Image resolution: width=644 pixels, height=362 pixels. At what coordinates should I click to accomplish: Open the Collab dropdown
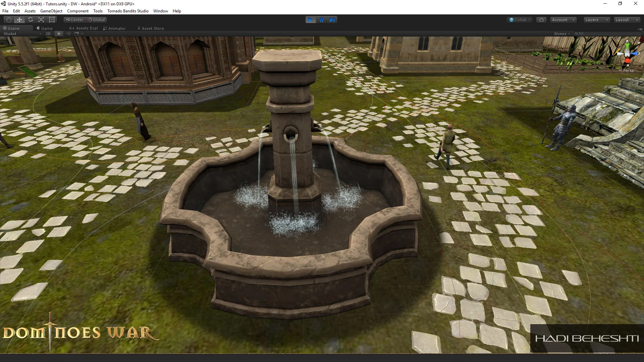coord(520,20)
